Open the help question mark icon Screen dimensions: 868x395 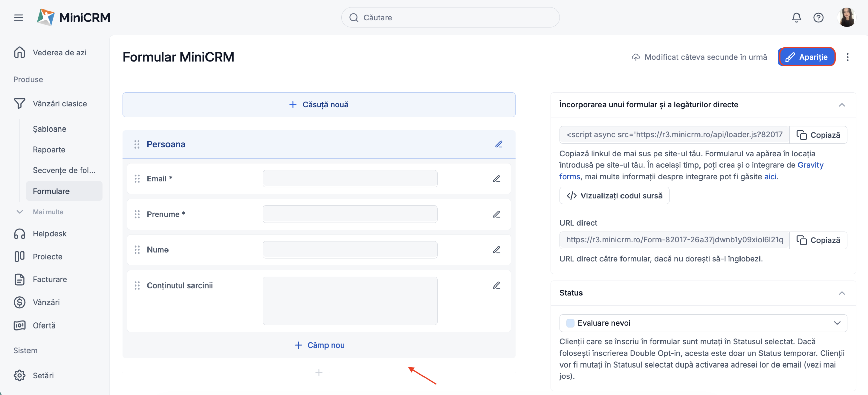pos(818,17)
